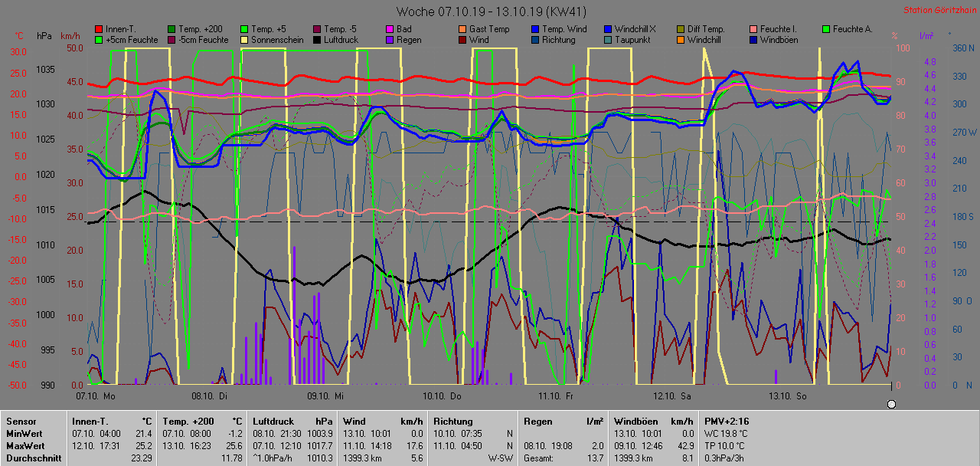This screenshot has width=980, height=466.
Task: Click the yellow Sonnenschein legend square
Action: coord(243,40)
